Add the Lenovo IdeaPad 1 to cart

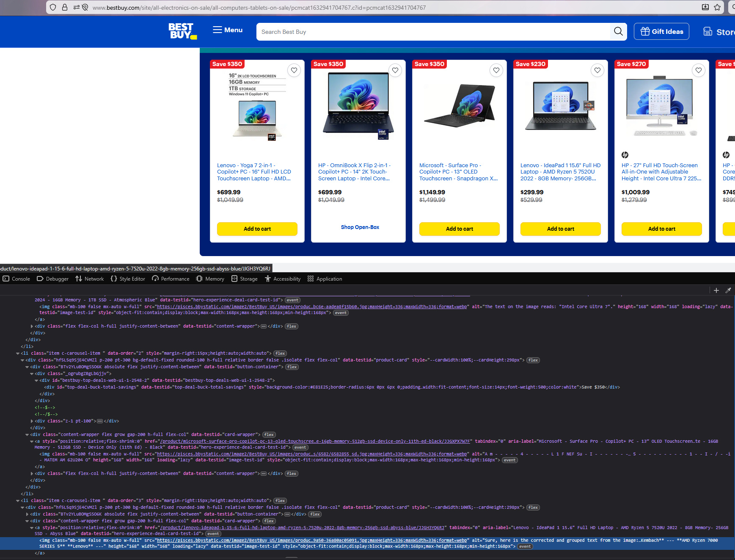click(560, 229)
